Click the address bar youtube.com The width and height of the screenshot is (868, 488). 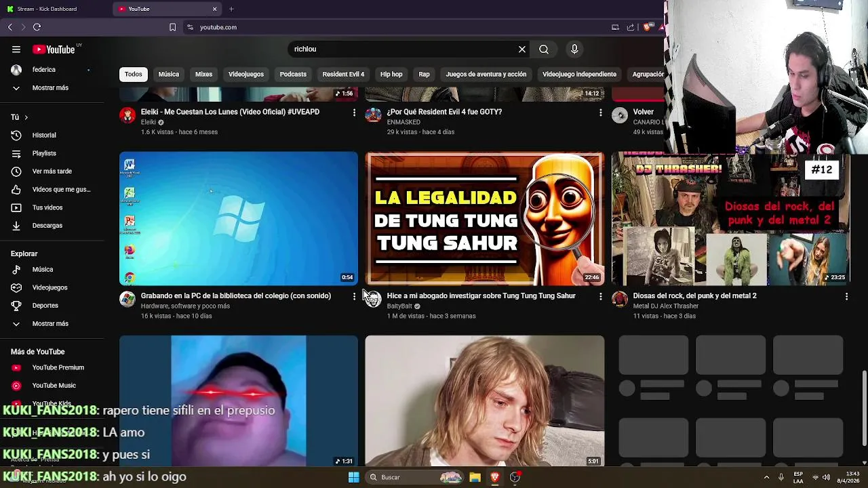click(x=218, y=27)
